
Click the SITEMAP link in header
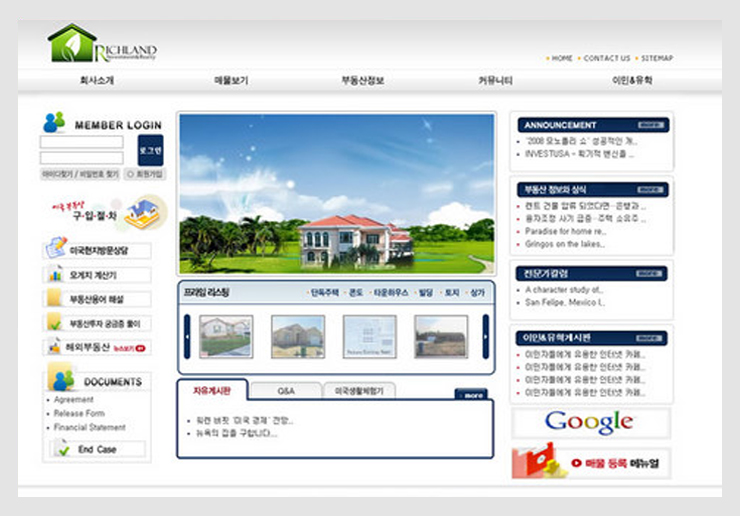click(x=656, y=58)
